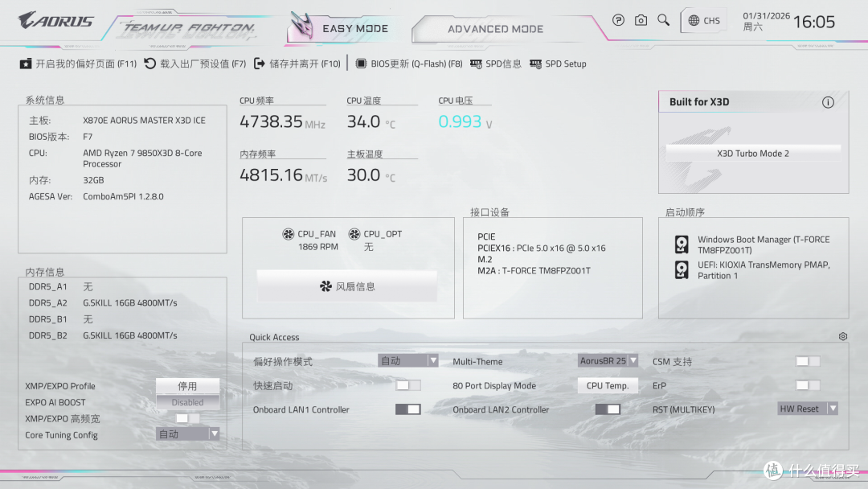Image resolution: width=868 pixels, height=489 pixels.
Task: Click the save and exit icon
Action: coord(259,64)
